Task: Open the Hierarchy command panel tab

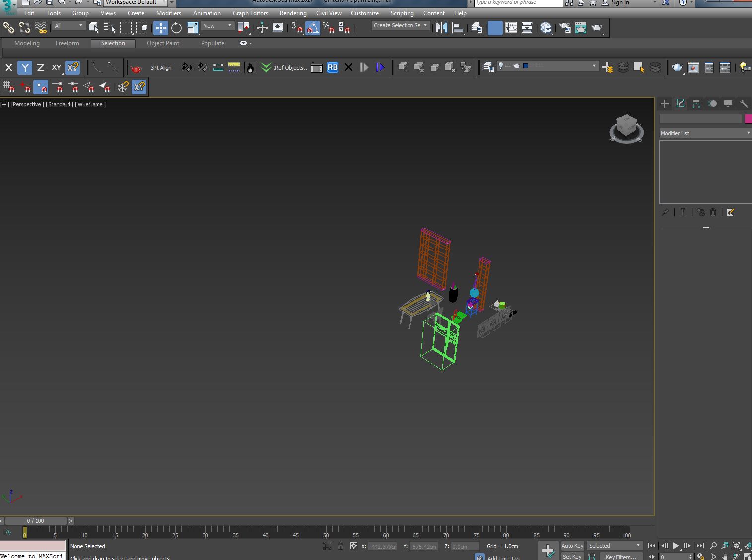Action: tap(696, 103)
